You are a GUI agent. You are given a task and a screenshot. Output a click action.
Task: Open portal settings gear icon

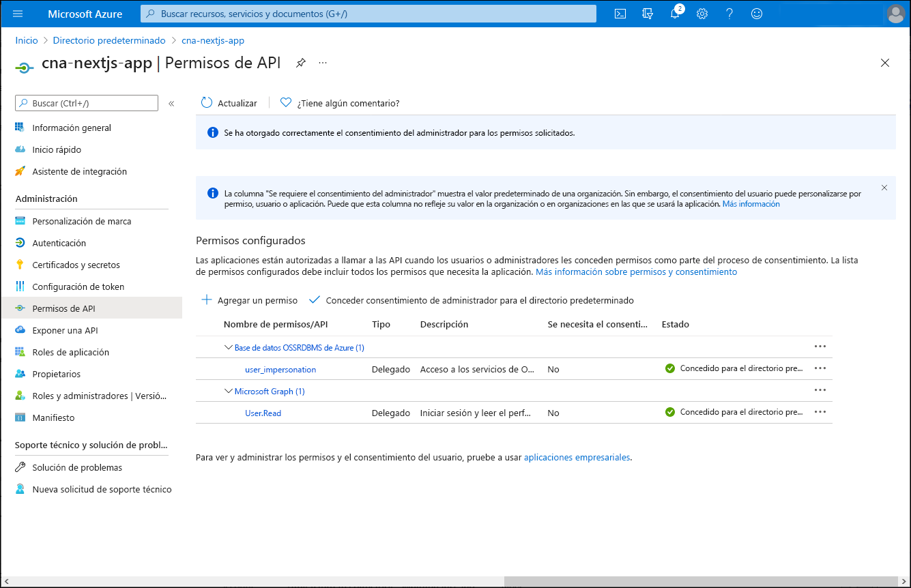click(x=702, y=14)
